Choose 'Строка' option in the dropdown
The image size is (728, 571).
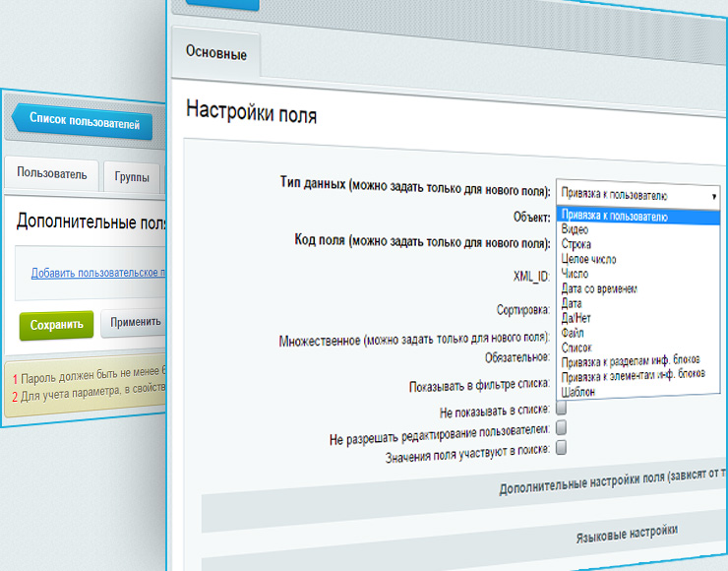pos(576,243)
